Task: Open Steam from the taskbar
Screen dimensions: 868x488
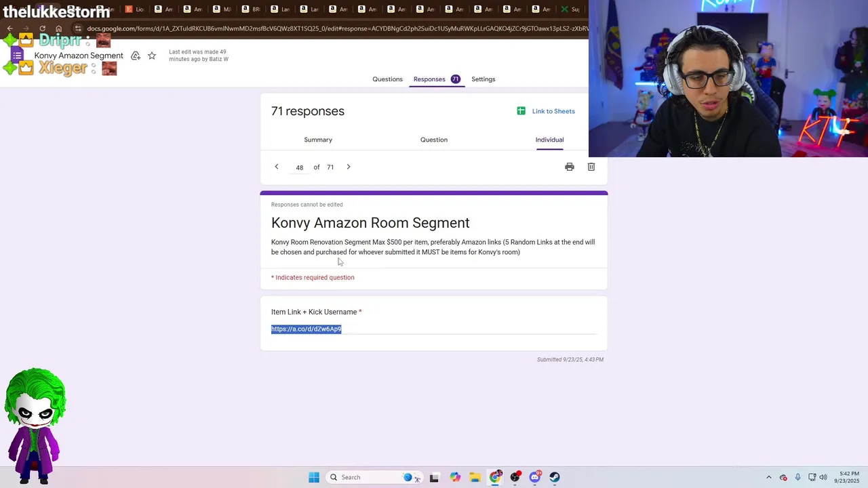Action: point(555,477)
